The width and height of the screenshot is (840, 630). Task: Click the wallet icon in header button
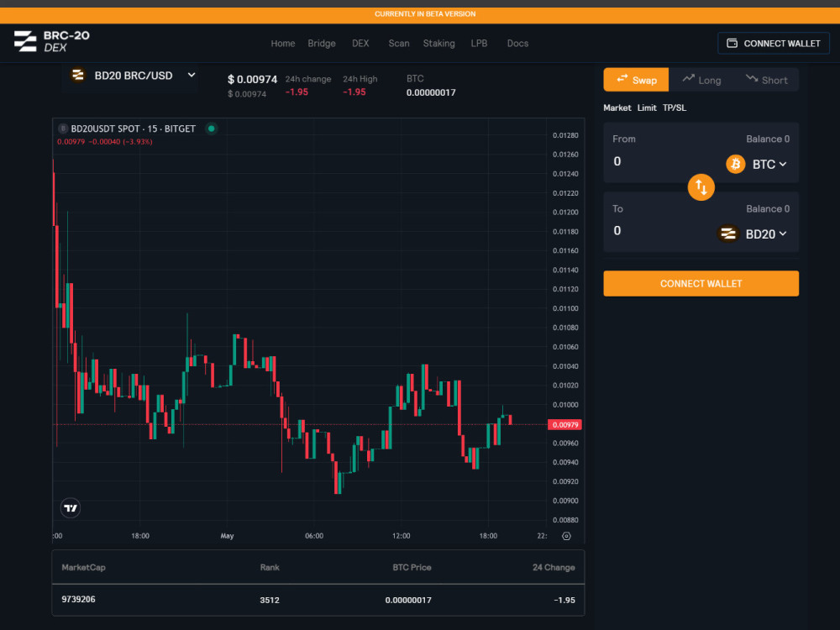[x=732, y=44]
